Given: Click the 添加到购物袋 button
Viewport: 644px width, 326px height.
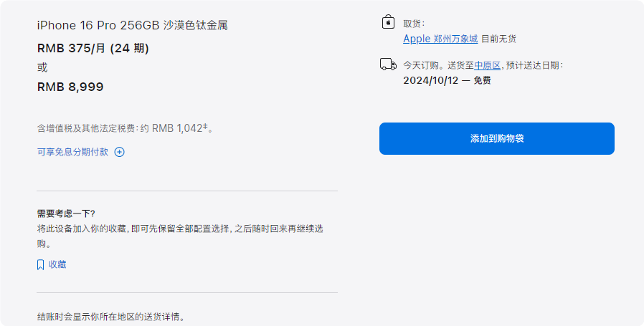Looking at the screenshot, I should [x=496, y=138].
